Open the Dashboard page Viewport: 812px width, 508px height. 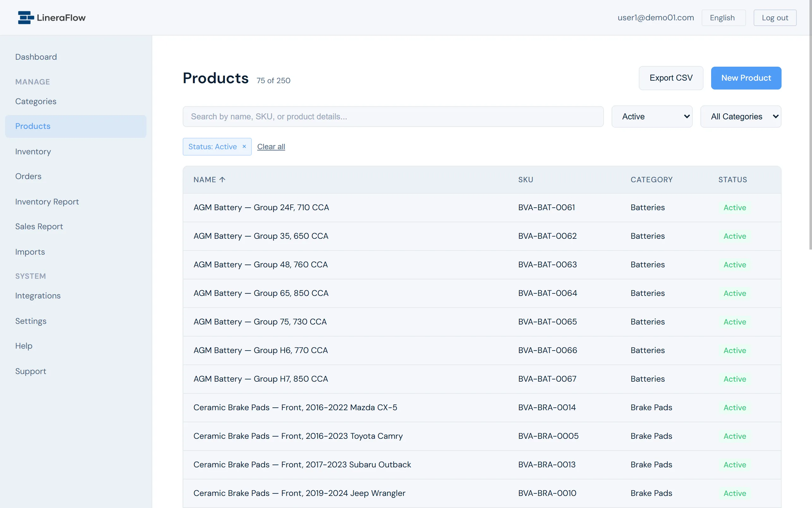(x=36, y=57)
